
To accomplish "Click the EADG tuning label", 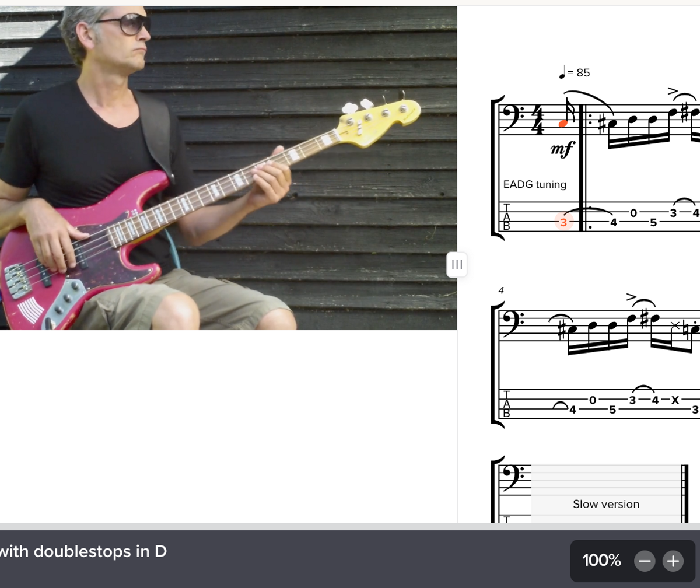I will (x=535, y=184).
